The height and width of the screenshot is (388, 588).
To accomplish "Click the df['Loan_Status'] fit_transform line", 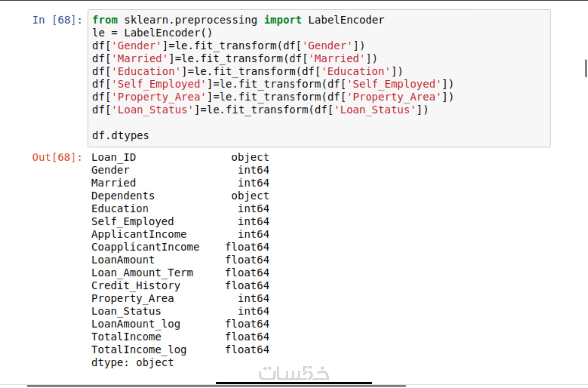I will click(260, 110).
